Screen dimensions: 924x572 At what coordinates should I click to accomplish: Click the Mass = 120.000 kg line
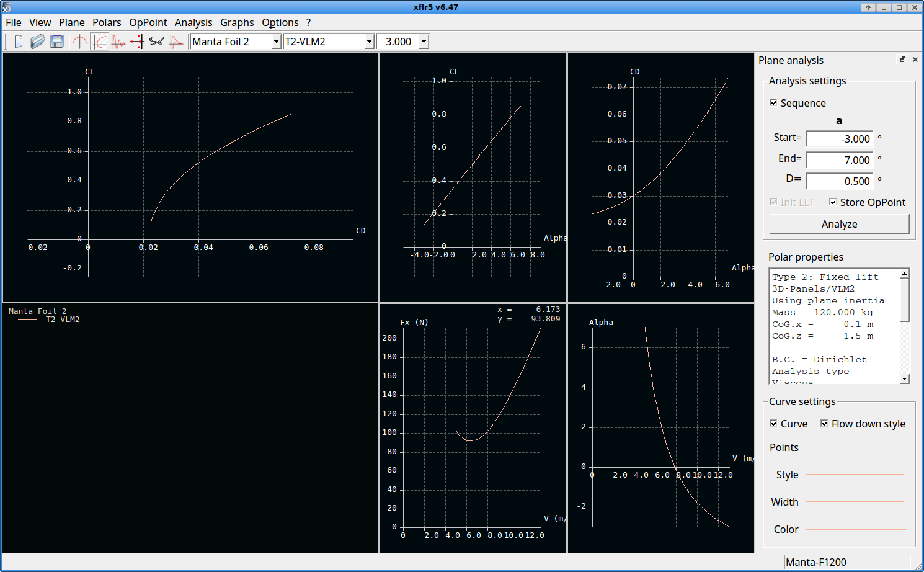822,313
